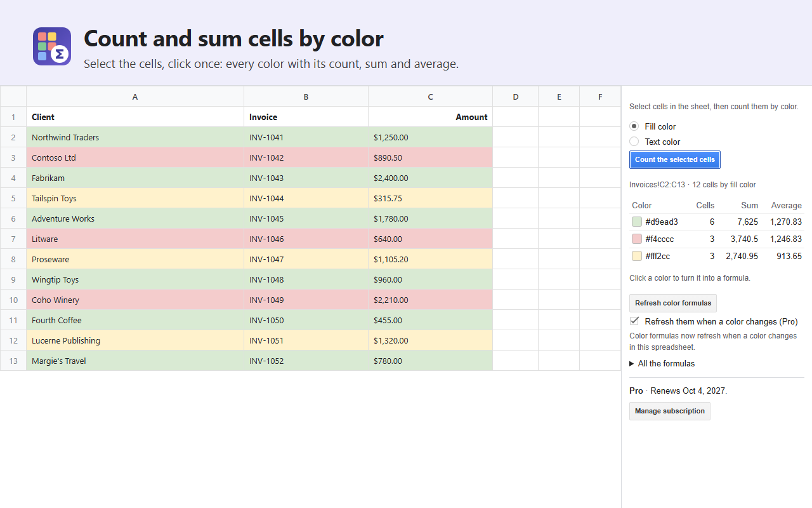Click amount cell $1,105.20
The height and width of the screenshot is (508, 812).
click(x=430, y=259)
